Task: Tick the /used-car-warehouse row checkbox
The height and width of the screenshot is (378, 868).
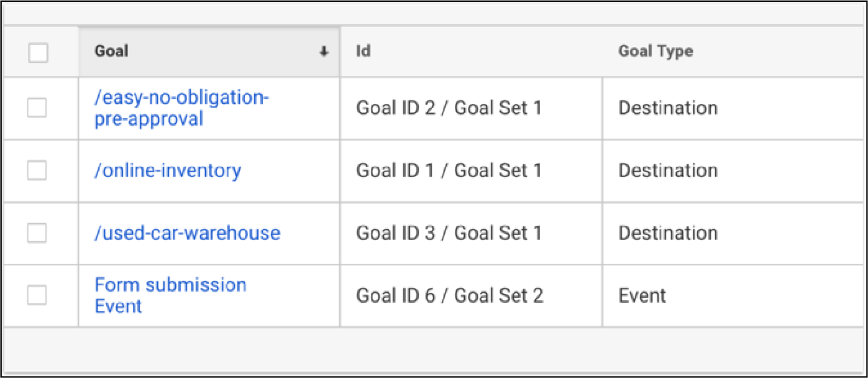Action: point(37,233)
